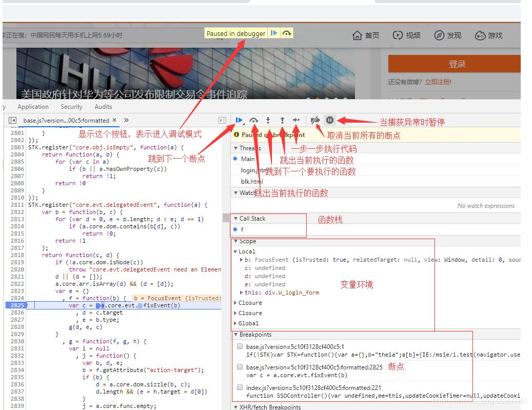The width and height of the screenshot is (532, 410).
Task: Collapse the Watch section
Action: (236, 193)
